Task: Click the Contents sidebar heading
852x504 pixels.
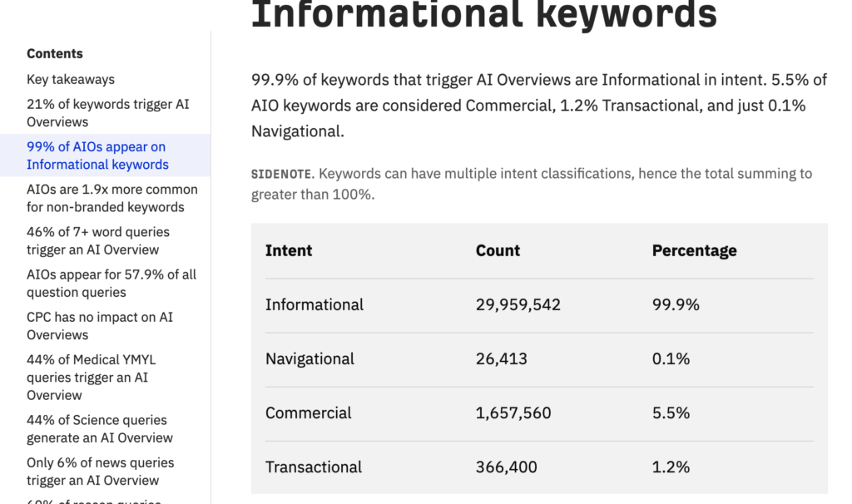Action: [x=55, y=54]
